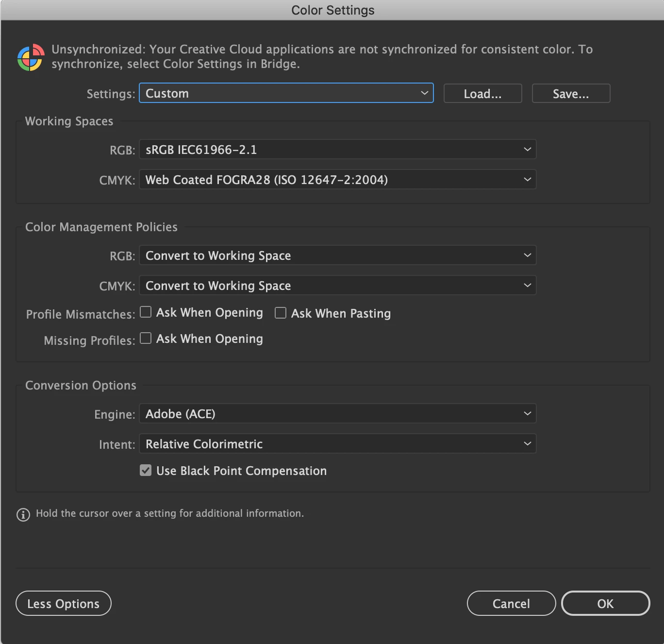
Task: Click the Settings: label
Action: click(x=111, y=94)
